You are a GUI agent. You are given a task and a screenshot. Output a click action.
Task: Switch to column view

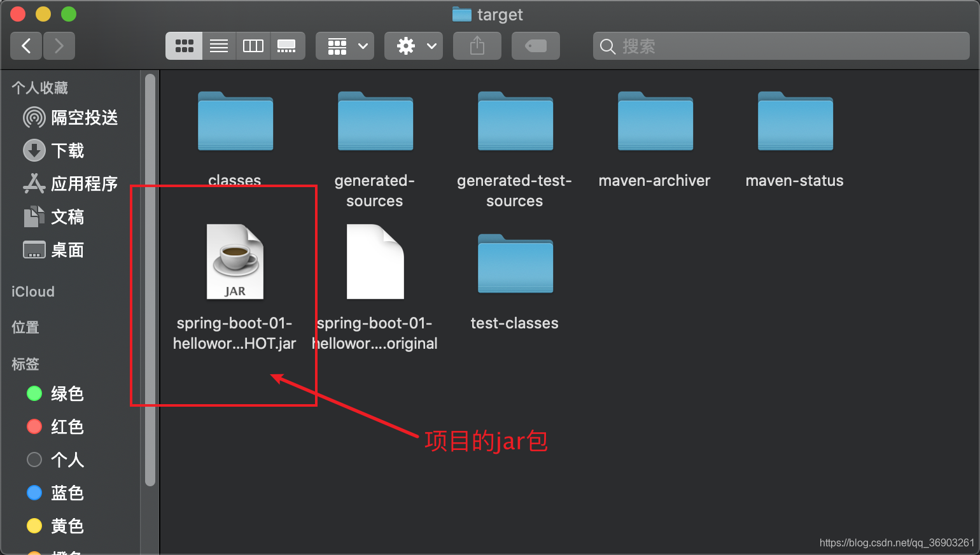pyautogui.click(x=253, y=46)
